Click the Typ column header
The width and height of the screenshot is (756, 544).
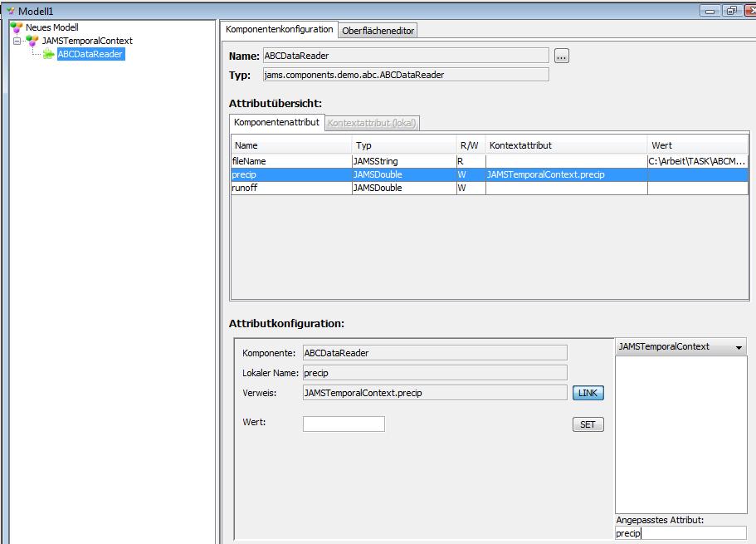403,145
